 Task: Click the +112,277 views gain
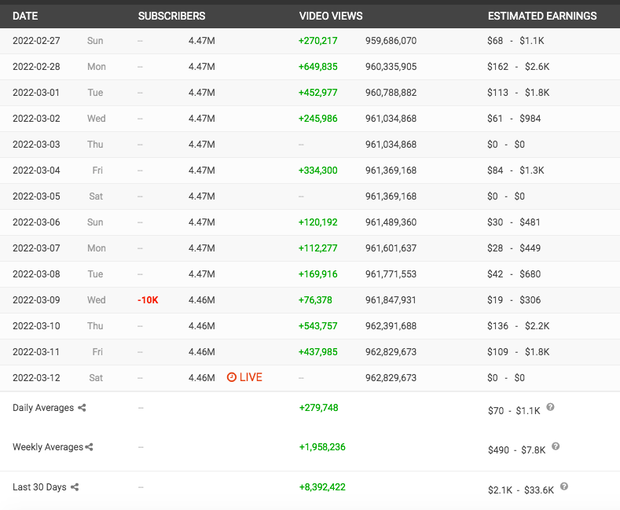pyautogui.click(x=318, y=248)
